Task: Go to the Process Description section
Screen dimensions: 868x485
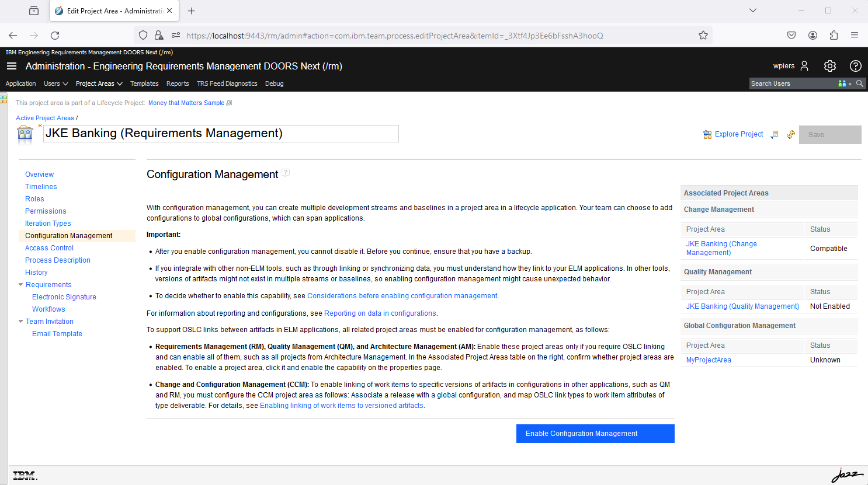Action: 58,260
